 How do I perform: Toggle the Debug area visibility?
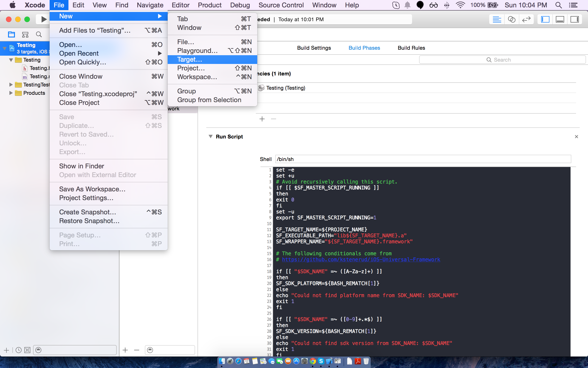pos(560,19)
